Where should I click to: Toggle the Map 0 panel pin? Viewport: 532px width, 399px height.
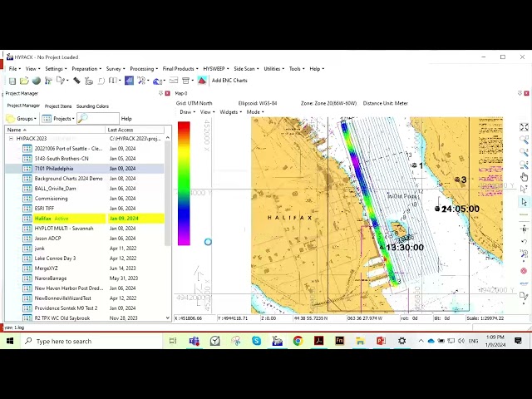pos(520,93)
